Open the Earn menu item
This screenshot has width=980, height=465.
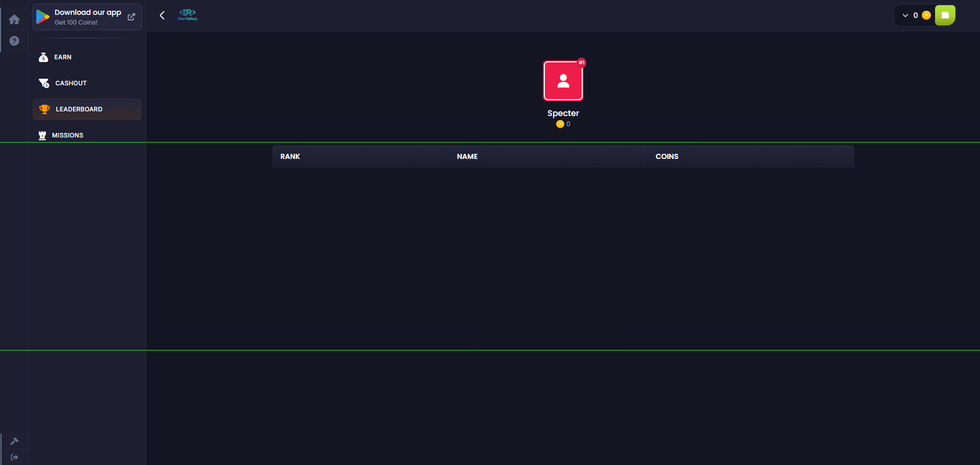point(63,57)
